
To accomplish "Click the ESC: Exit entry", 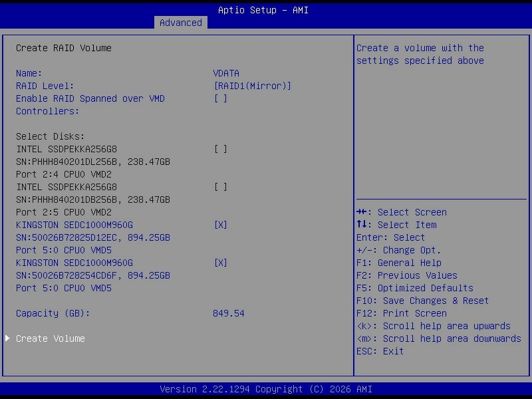I will [380, 352].
